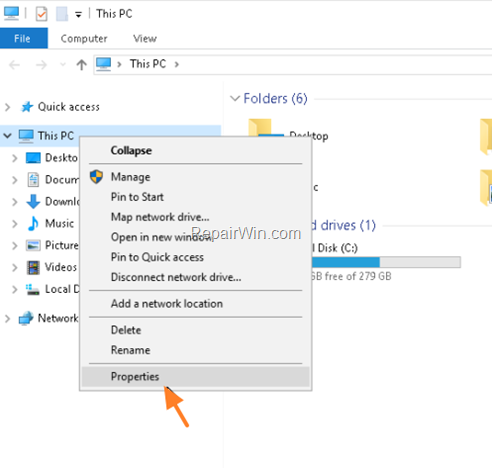Click the Network icon in sidebar

(x=26, y=318)
